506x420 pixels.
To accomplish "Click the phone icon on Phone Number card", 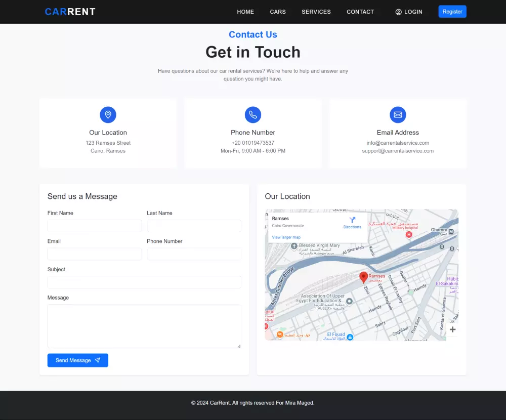I will (x=253, y=114).
